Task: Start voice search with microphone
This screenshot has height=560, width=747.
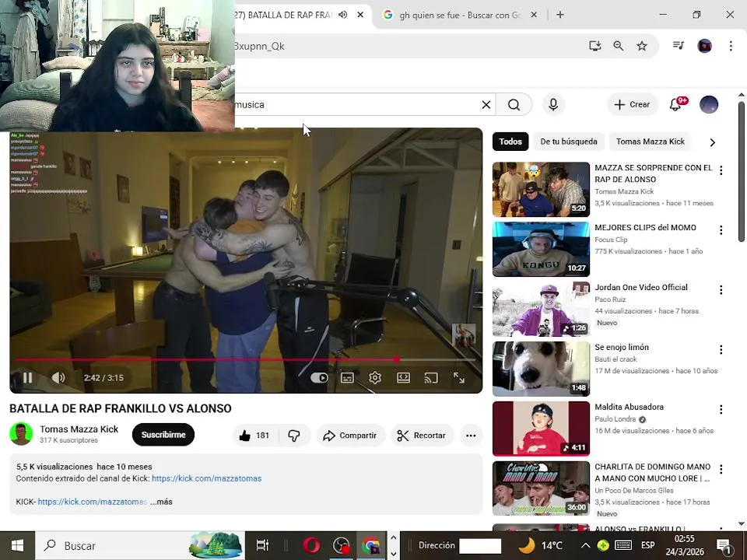Action: pyautogui.click(x=553, y=105)
